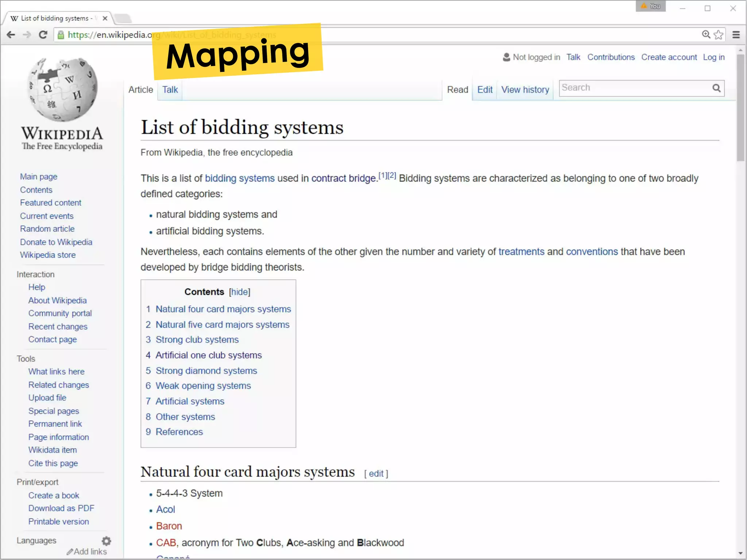Jump to Strong club systems in contents
The width and height of the screenshot is (747, 560).
197,340
